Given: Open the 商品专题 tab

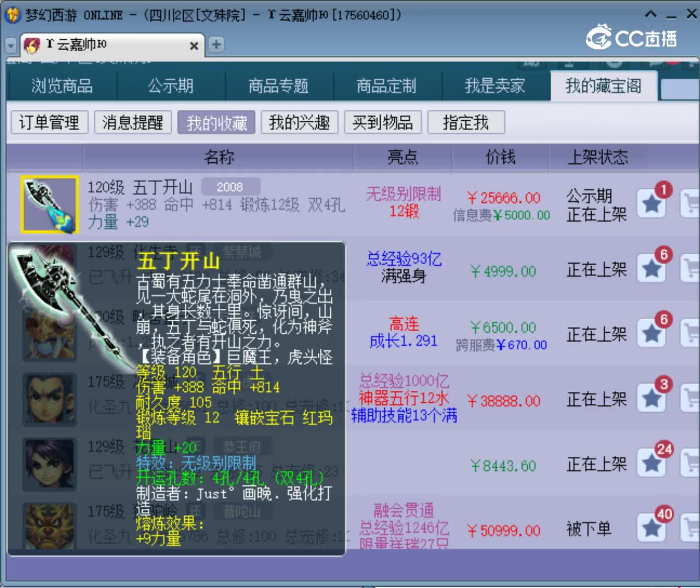Looking at the screenshot, I should [278, 86].
